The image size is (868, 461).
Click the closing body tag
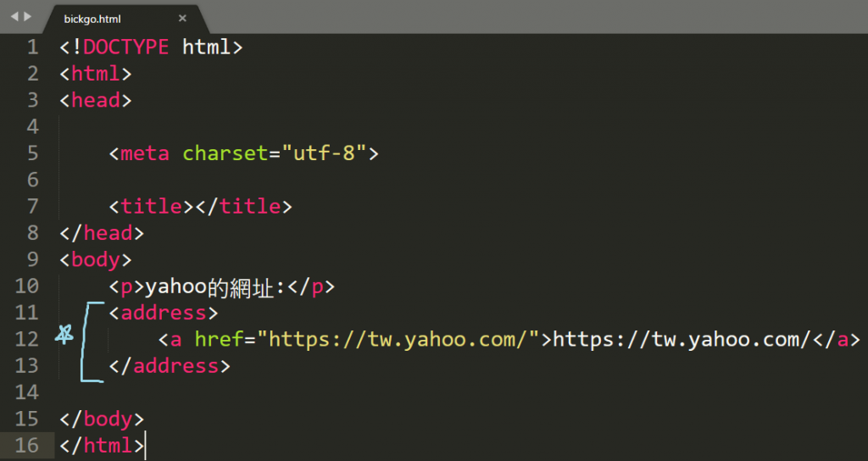[x=102, y=419]
